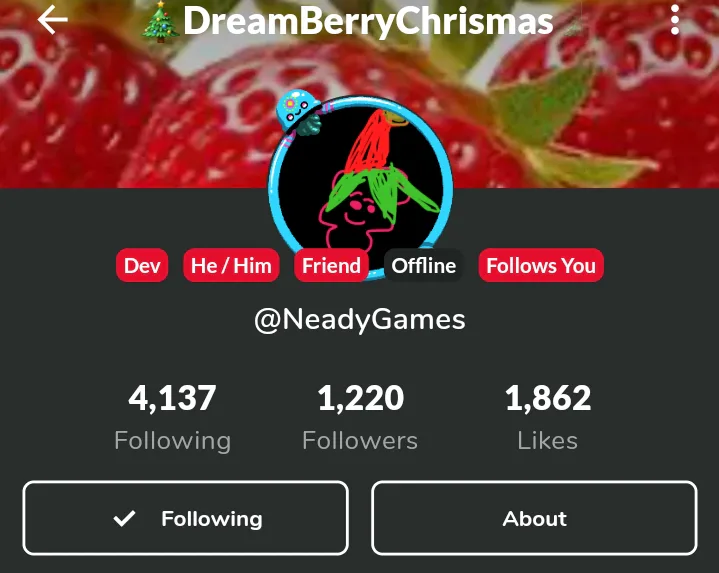
Task: Tap the Friend badge
Action: (x=332, y=265)
